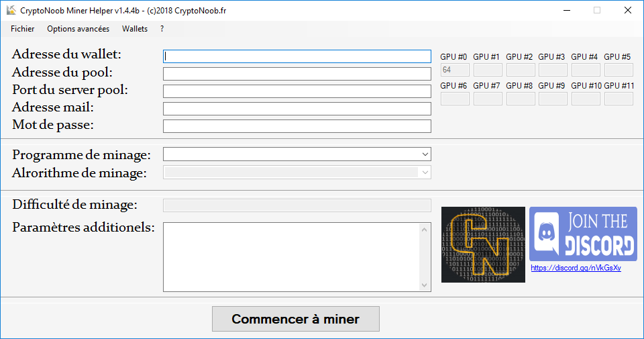Open the Wallets menu

(x=135, y=29)
